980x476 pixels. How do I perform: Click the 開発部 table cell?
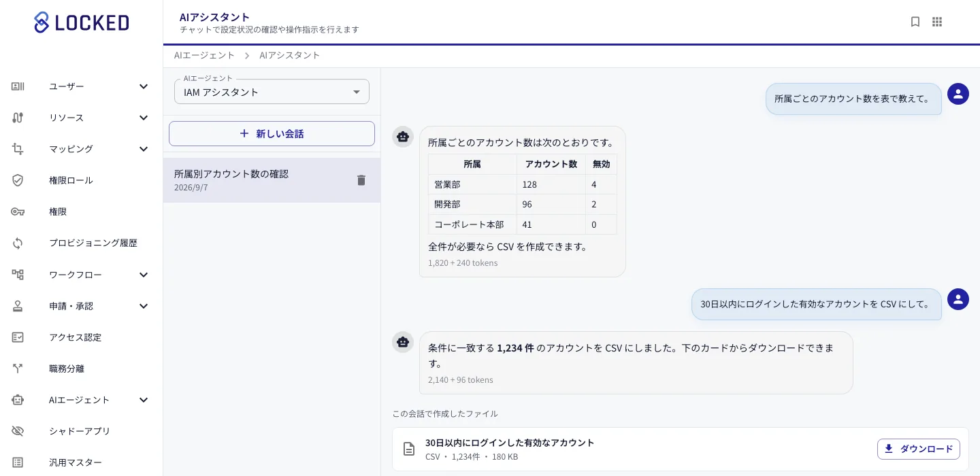pos(472,205)
